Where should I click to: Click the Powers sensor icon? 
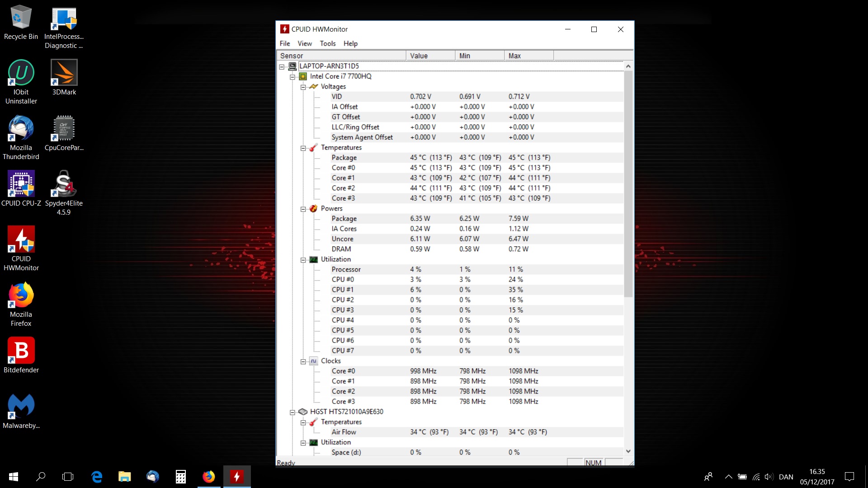(x=313, y=208)
